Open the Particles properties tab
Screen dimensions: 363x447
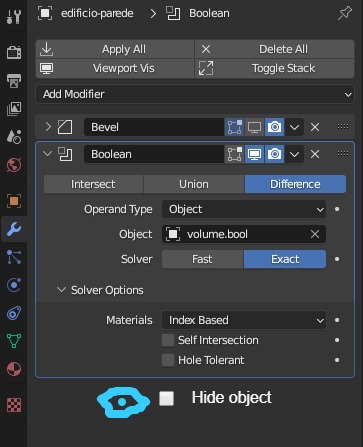14,257
